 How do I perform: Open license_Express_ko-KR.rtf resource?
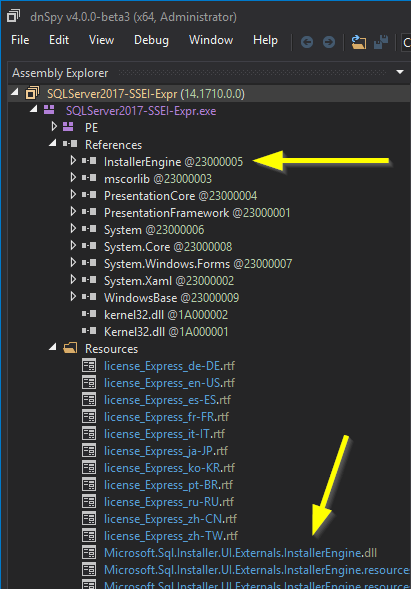coord(169,468)
